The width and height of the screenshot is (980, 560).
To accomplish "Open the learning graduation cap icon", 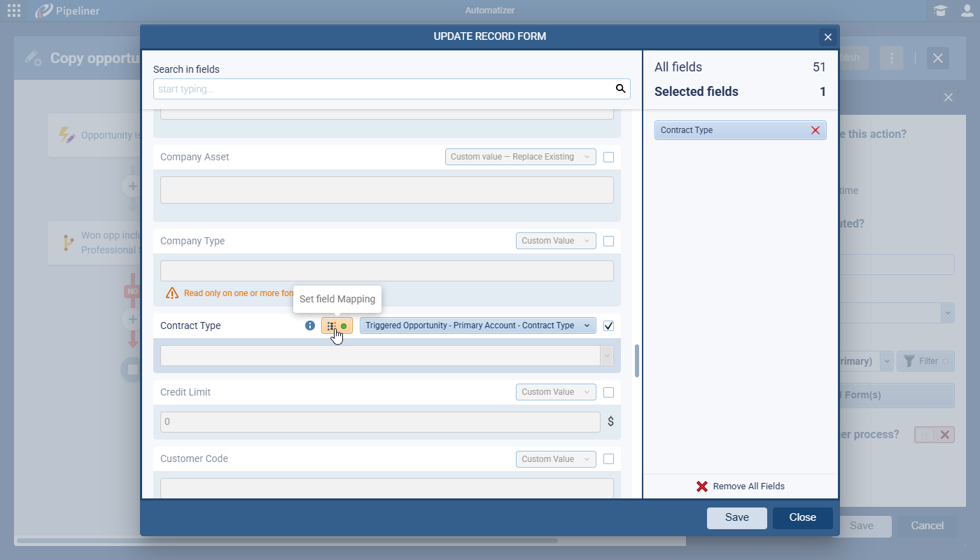I will pyautogui.click(x=940, y=10).
